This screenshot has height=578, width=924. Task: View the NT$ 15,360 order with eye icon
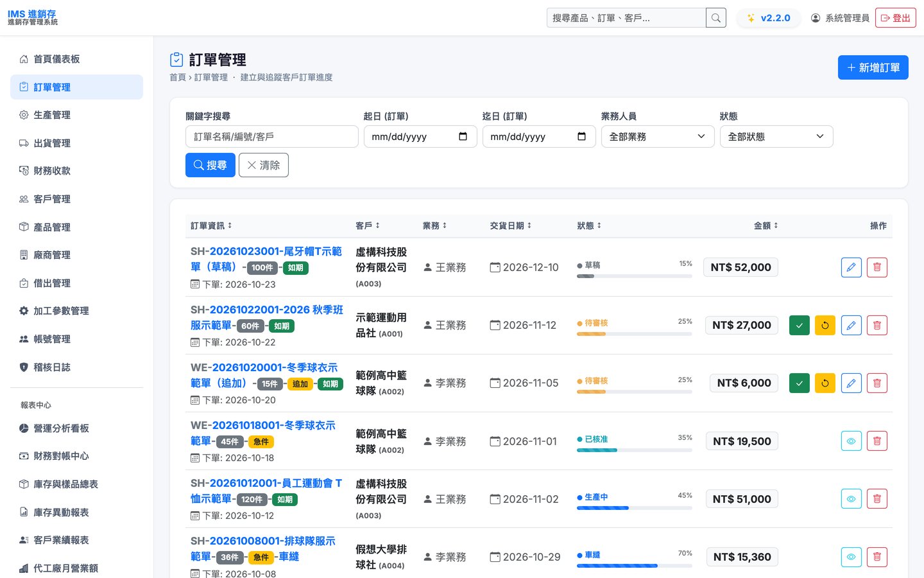click(851, 557)
